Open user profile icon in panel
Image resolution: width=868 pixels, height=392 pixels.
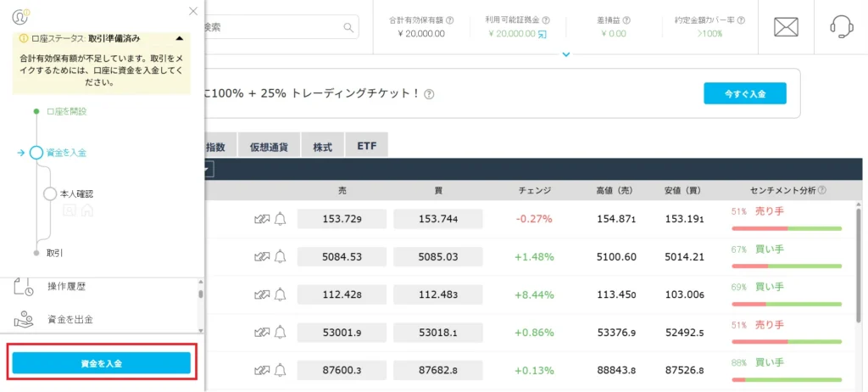pos(21,17)
